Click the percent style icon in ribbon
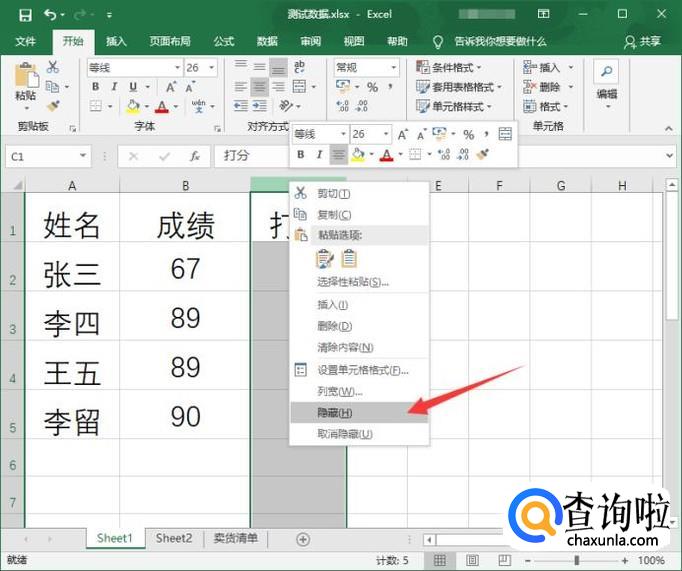This screenshot has height=571, width=682. tap(372, 87)
